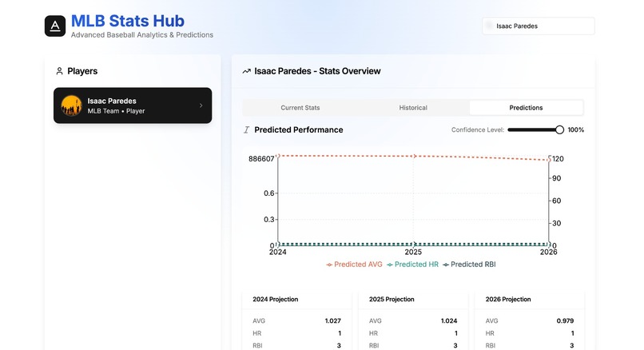Click the 1.027 AVG value

[x=332, y=321]
